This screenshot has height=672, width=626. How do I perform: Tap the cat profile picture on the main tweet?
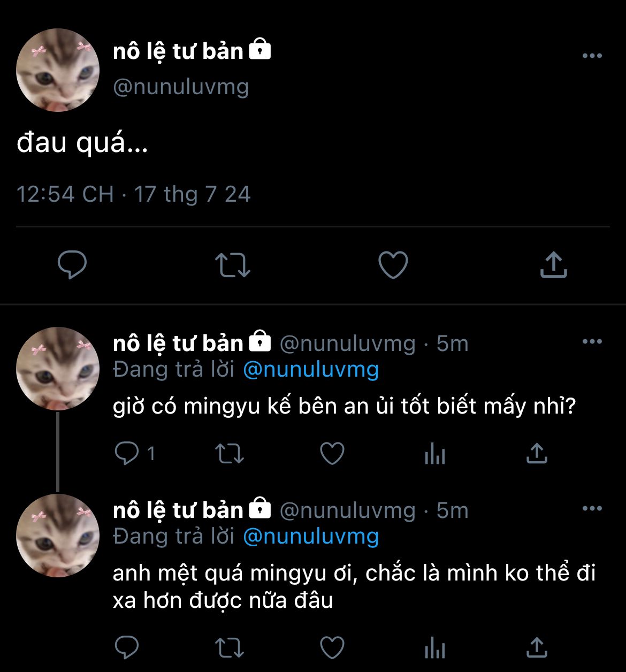(58, 70)
